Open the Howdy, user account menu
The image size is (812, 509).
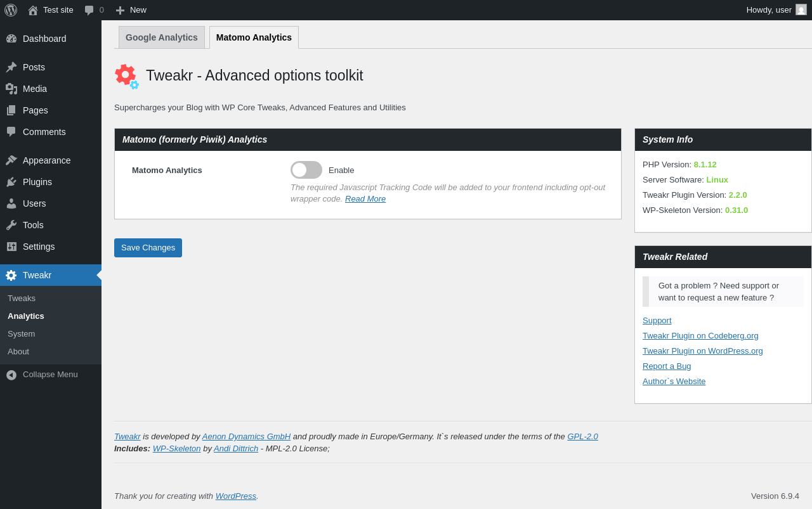(769, 10)
